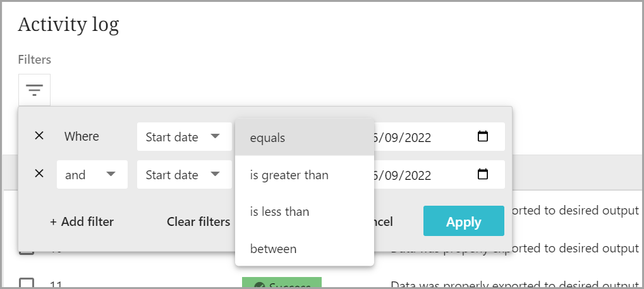Click the green Success status badge
This screenshot has width=644, height=289.
click(x=282, y=284)
